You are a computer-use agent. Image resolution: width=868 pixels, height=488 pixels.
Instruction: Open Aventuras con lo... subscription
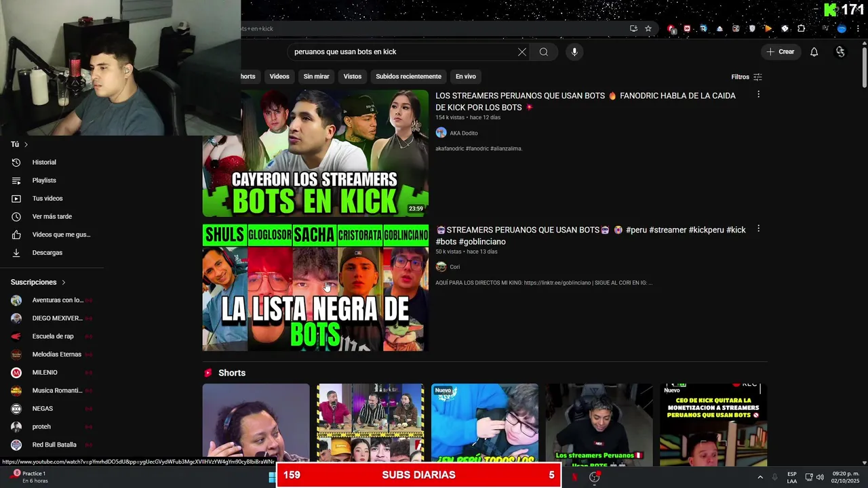(52, 300)
